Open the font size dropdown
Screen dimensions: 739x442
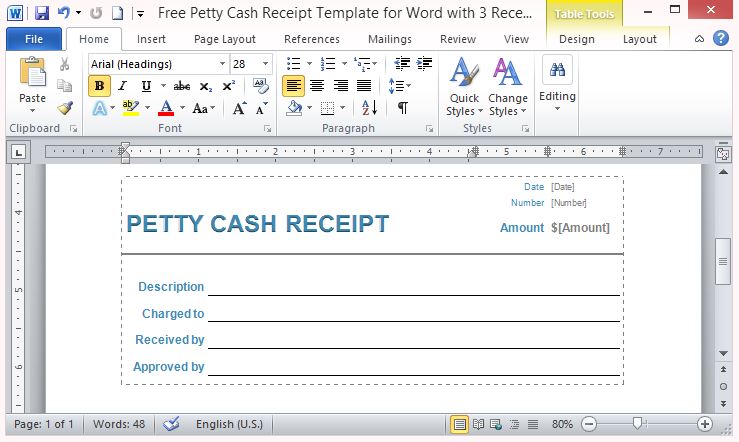pyautogui.click(x=265, y=64)
